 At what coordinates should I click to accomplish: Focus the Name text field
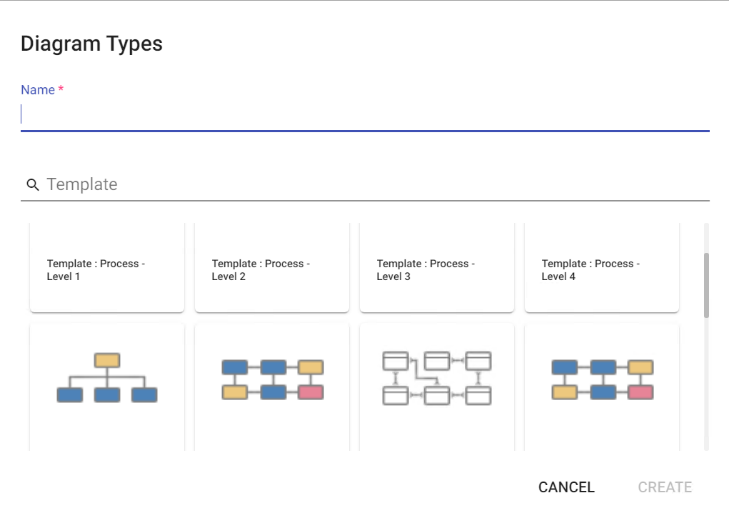(x=364, y=115)
